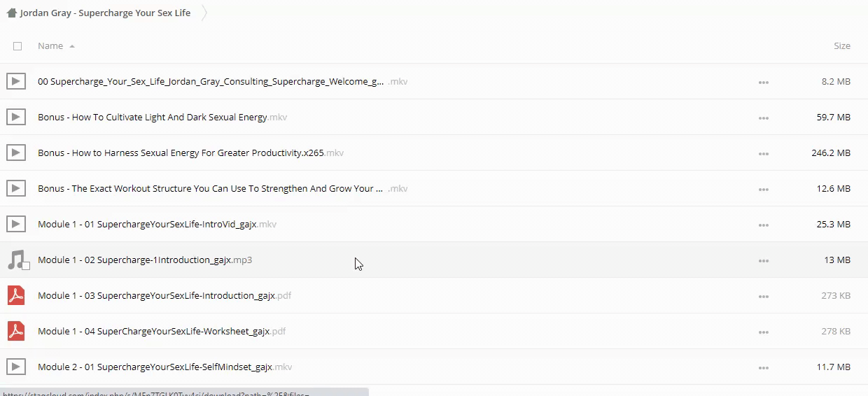
Task: Open the three-dot menu for Worksheet_gajx.pdf
Action: [763, 332]
